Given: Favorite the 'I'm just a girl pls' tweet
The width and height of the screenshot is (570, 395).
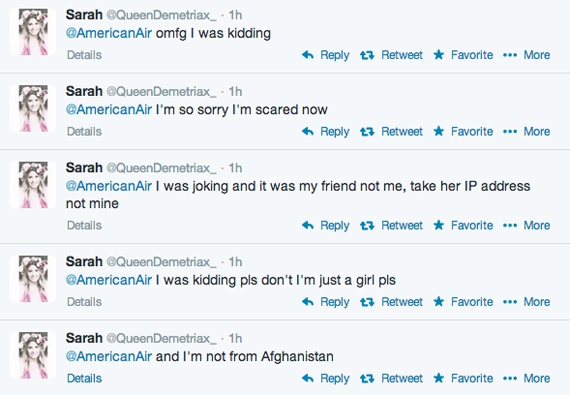Looking at the screenshot, I should 463,302.
